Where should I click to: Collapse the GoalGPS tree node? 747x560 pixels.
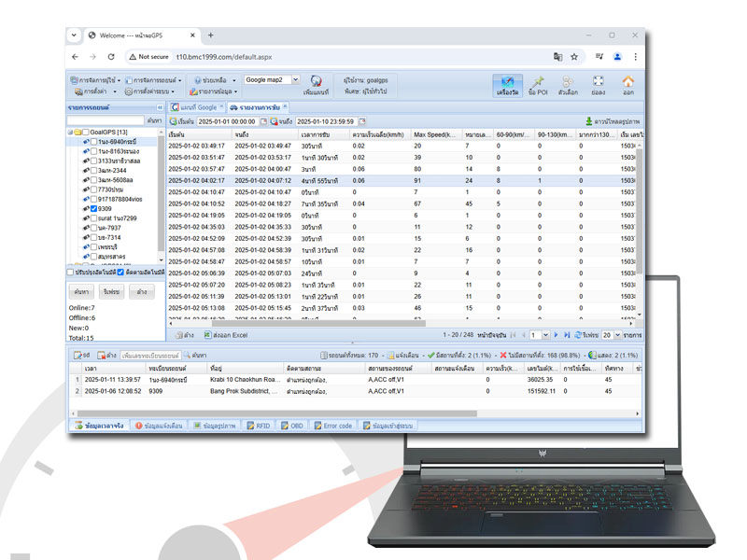(x=70, y=132)
